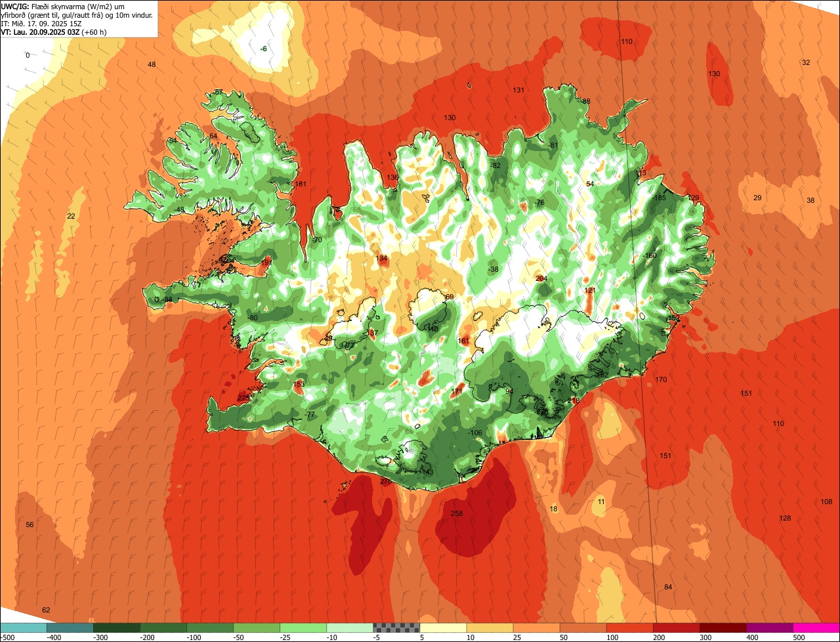840x642 pixels.
Task: Select the '129' value off the east coast
Action: pos(694,198)
